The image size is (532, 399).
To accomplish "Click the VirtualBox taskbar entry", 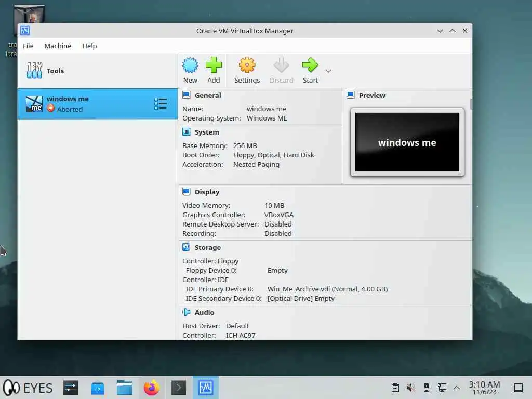I will click(x=206, y=388).
